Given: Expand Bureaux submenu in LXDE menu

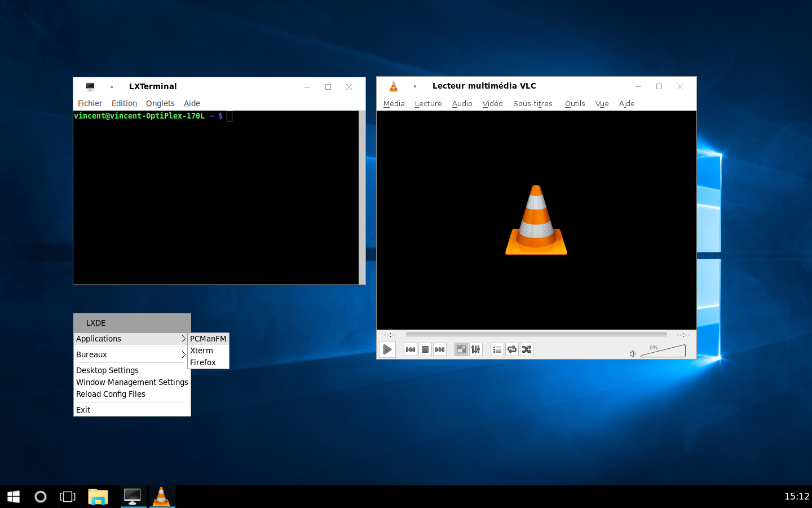Looking at the screenshot, I should point(131,354).
